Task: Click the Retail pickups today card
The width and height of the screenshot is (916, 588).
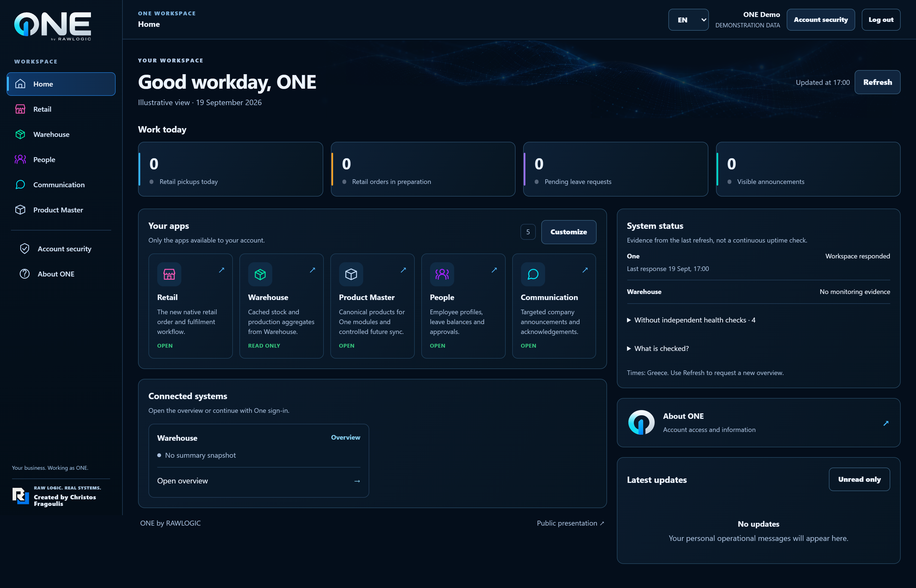Action: (230, 169)
